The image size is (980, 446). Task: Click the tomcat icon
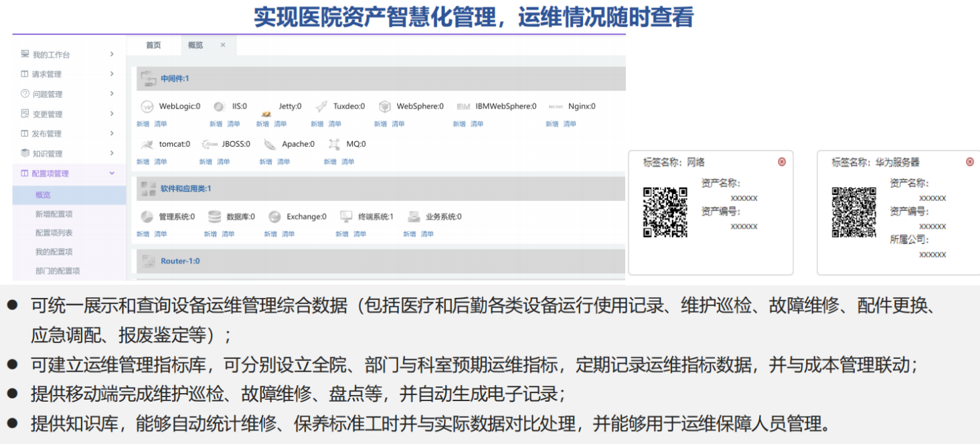[x=148, y=144]
